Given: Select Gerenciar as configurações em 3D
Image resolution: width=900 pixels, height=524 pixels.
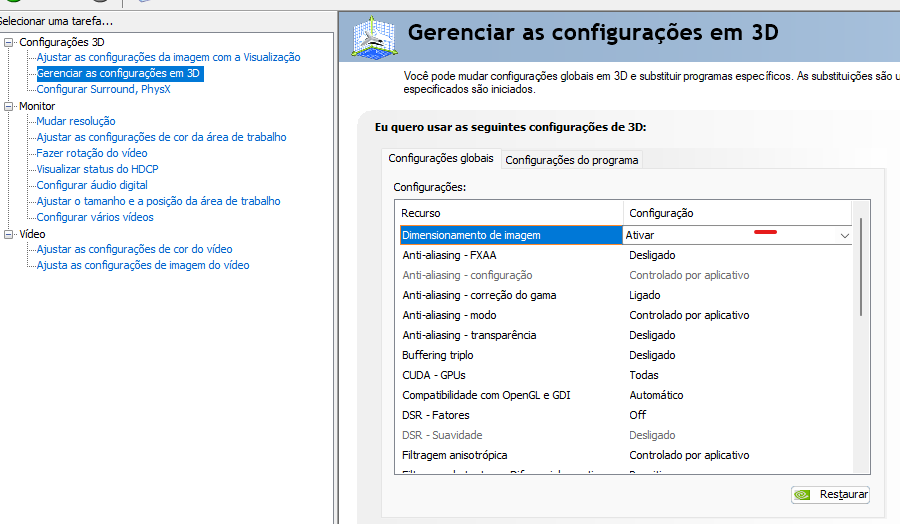Looking at the screenshot, I should pos(118,73).
